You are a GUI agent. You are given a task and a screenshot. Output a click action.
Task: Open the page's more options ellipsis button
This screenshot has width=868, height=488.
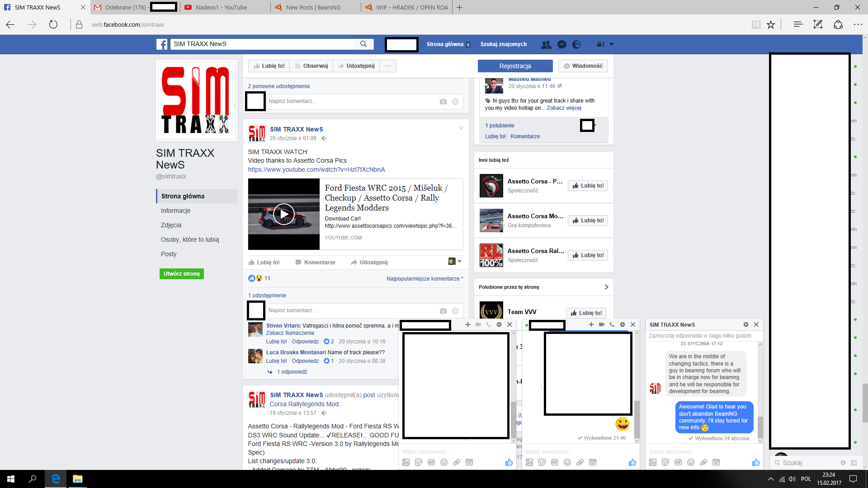click(388, 66)
